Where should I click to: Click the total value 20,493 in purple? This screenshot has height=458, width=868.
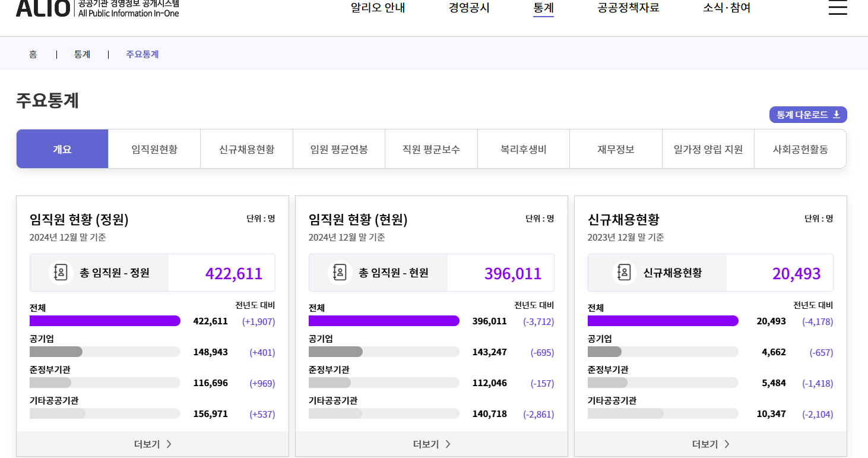(797, 273)
